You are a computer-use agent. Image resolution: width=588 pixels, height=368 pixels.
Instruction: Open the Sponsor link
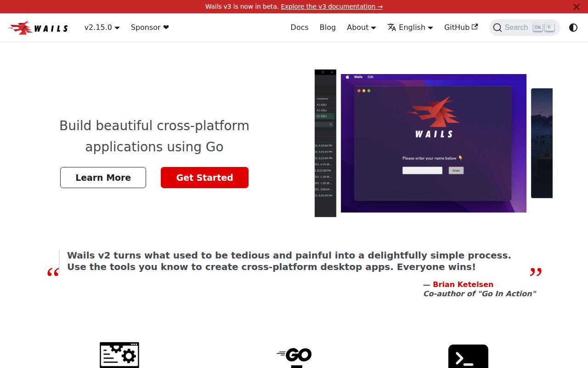click(150, 28)
